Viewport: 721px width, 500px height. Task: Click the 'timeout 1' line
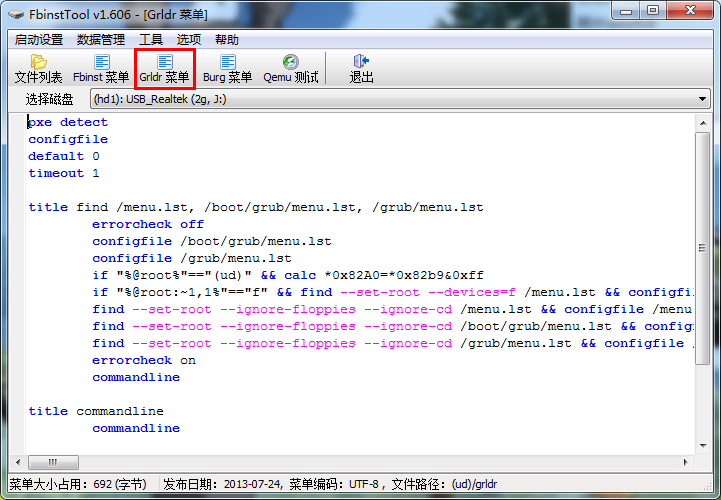pos(64,173)
